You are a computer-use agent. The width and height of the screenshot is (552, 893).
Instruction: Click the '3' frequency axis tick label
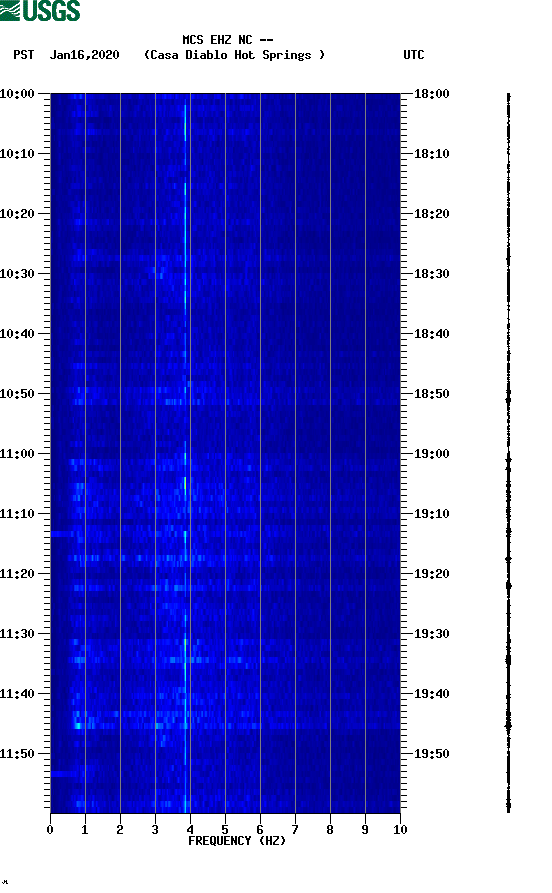155,830
